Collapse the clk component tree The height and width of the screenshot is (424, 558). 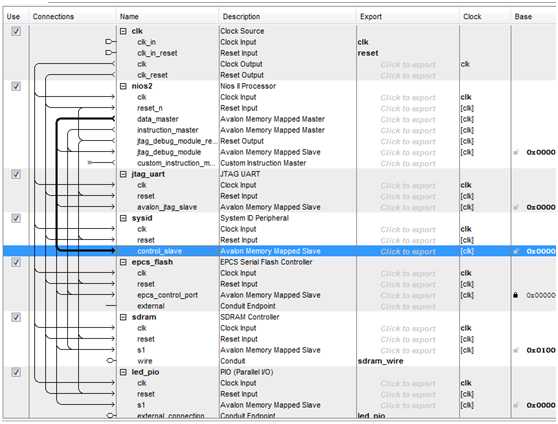pyautogui.click(x=123, y=31)
